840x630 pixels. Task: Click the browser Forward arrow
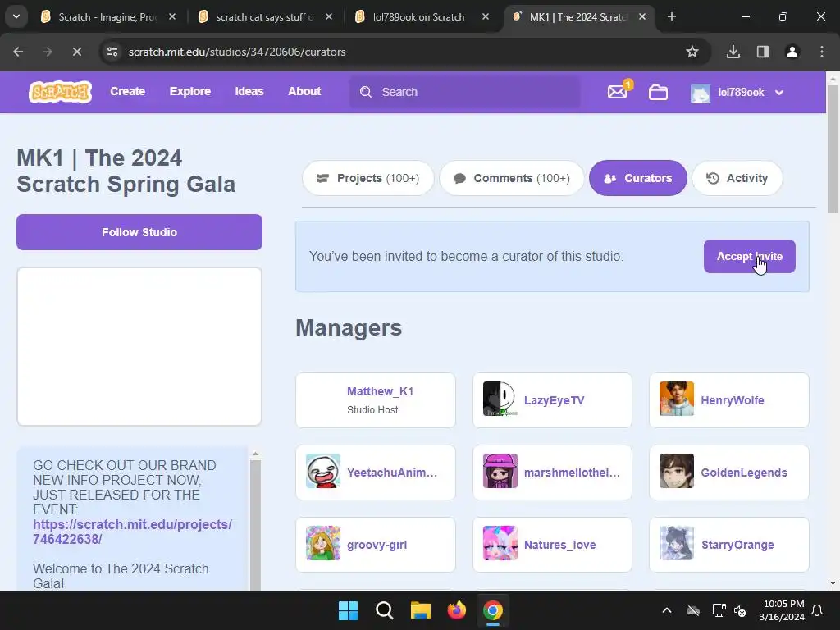pyautogui.click(x=47, y=52)
